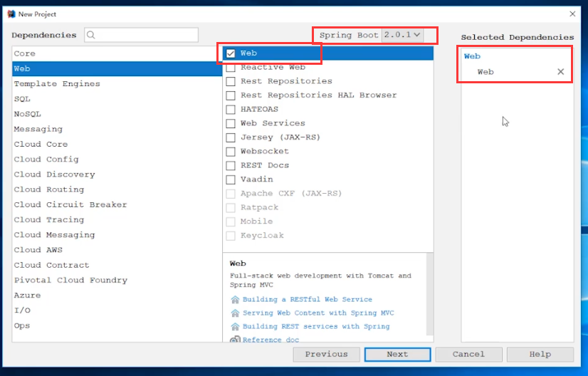This screenshot has width=588, height=376.
Task: Open the Cloud Contract category
Action: click(117, 265)
